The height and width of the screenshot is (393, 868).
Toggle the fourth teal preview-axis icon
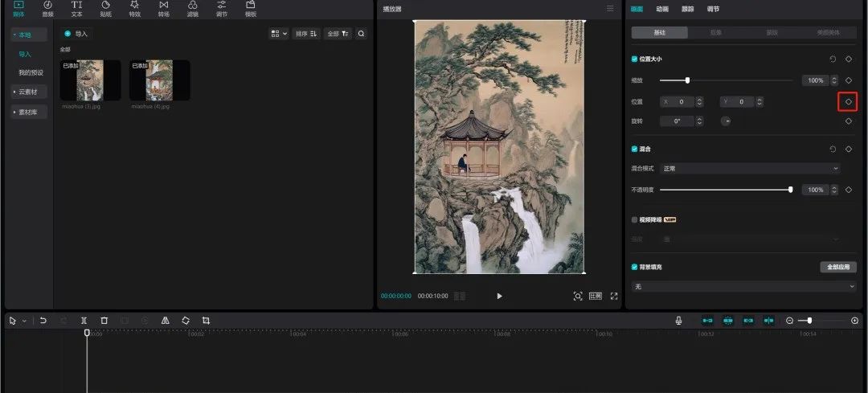click(x=769, y=321)
